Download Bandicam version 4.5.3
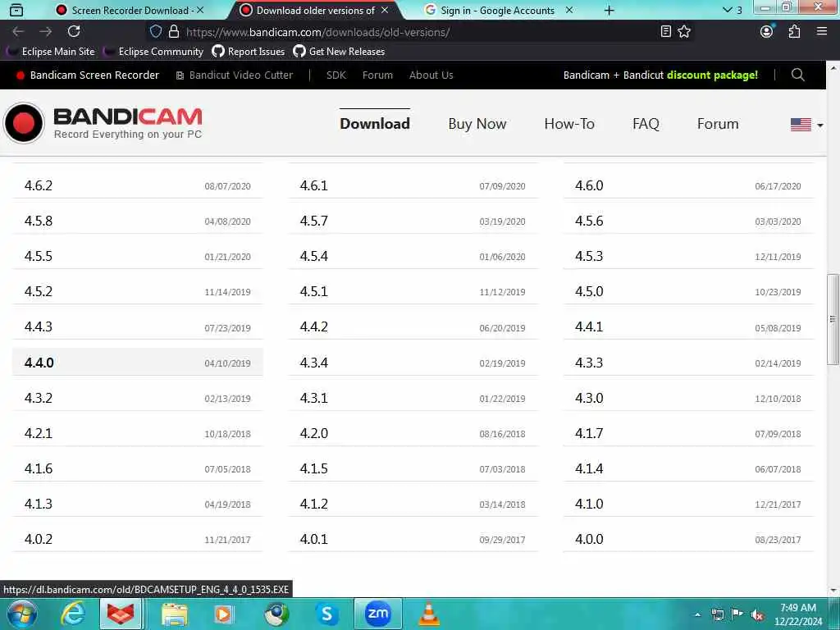Viewport: 840px width, 630px height. pos(688,256)
